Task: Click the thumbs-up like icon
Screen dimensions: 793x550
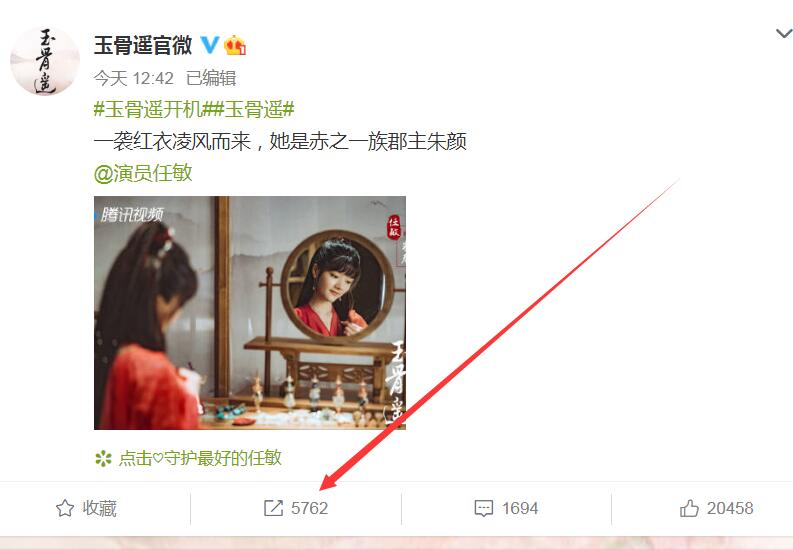Action: [689, 508]
